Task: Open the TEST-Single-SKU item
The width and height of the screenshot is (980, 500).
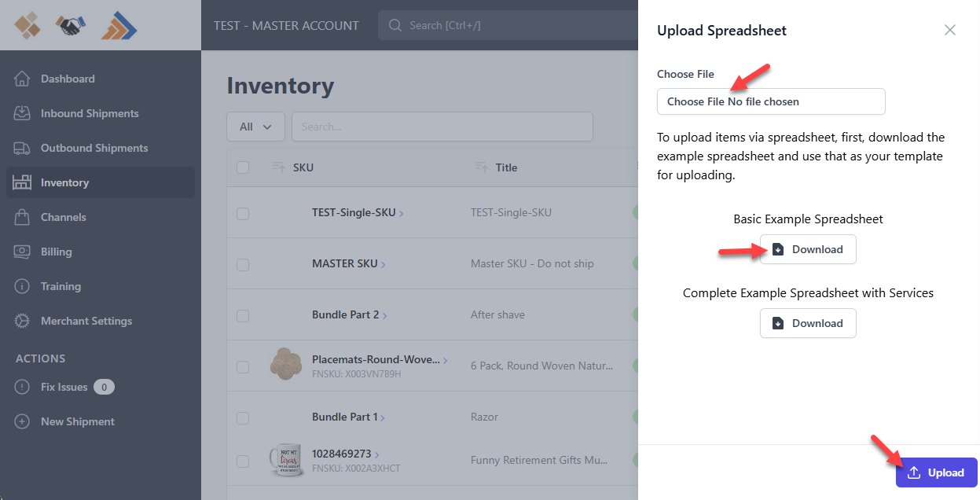Action: click(358, 212)
